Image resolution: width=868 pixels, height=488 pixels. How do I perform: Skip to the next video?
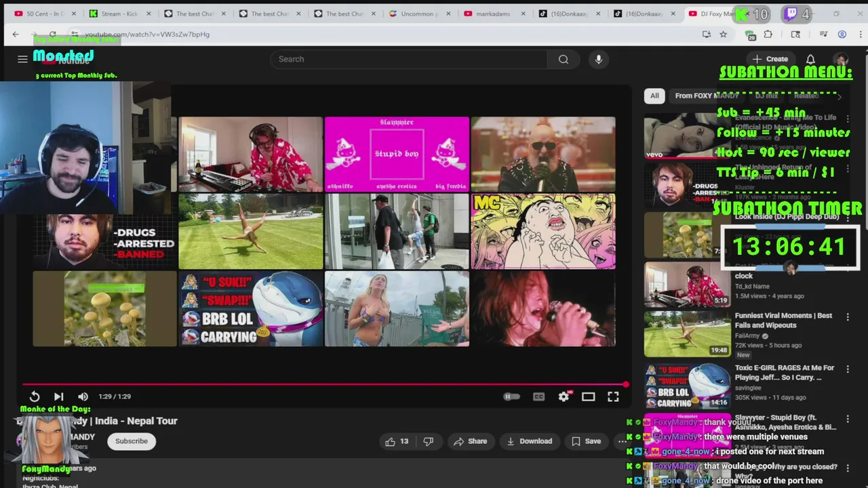click(58, 396)
